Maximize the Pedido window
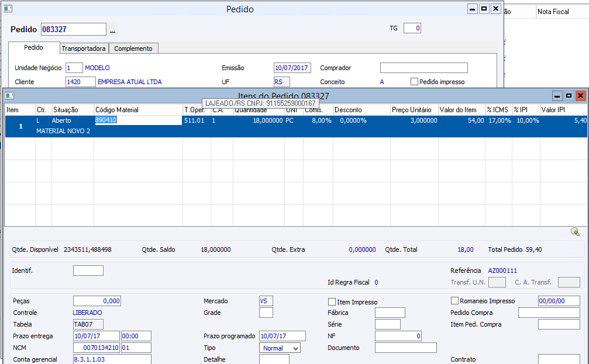The image size is (589, 364). [484, 9]
